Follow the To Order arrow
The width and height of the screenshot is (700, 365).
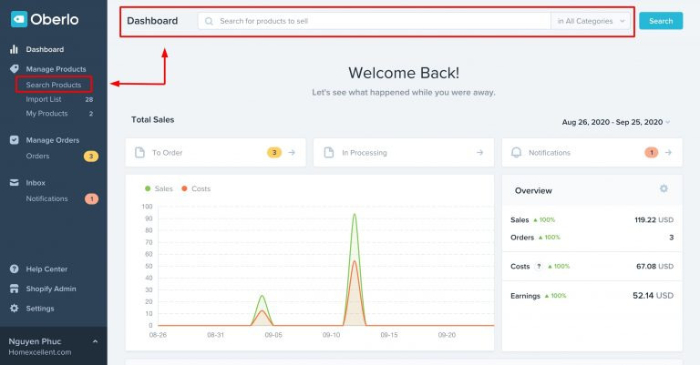(292, 153)
